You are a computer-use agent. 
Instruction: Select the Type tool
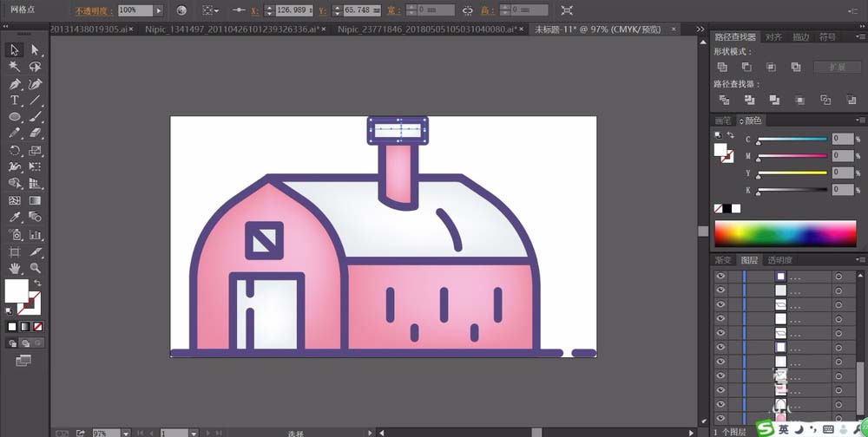click(x=15, y=101)
